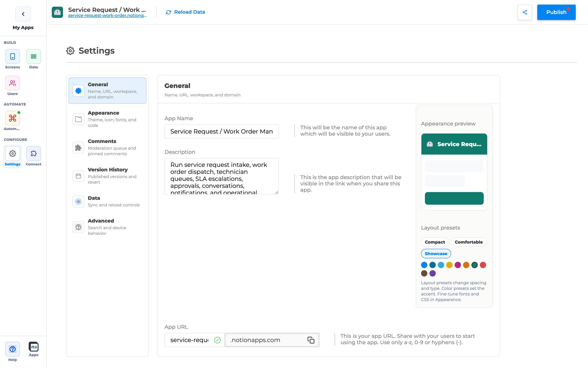Publish the app
588x368 pixels.
pos(556,12)
